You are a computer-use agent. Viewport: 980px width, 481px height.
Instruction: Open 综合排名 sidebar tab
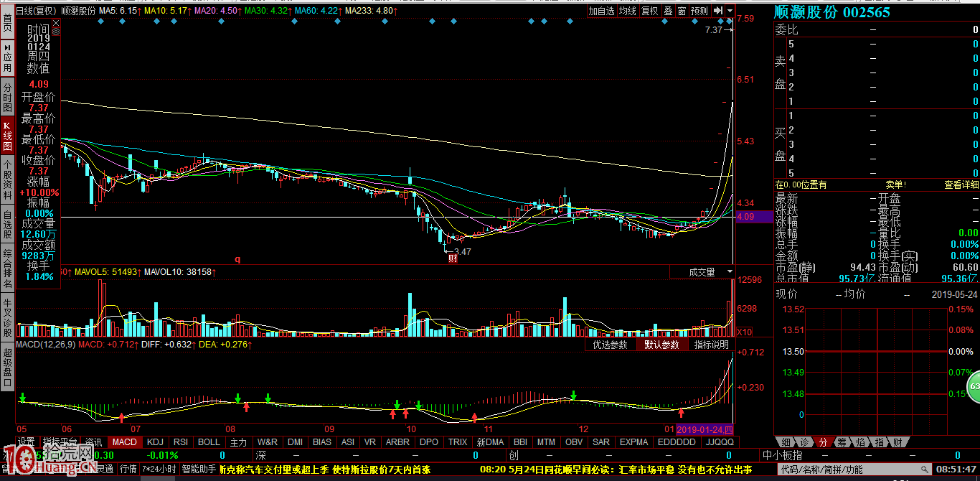7,268
